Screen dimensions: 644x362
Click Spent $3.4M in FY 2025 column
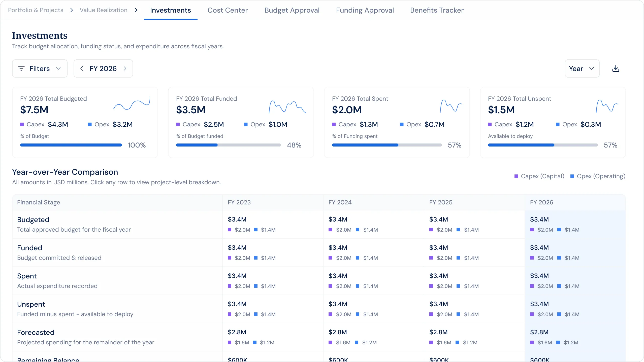coord(439,276)
